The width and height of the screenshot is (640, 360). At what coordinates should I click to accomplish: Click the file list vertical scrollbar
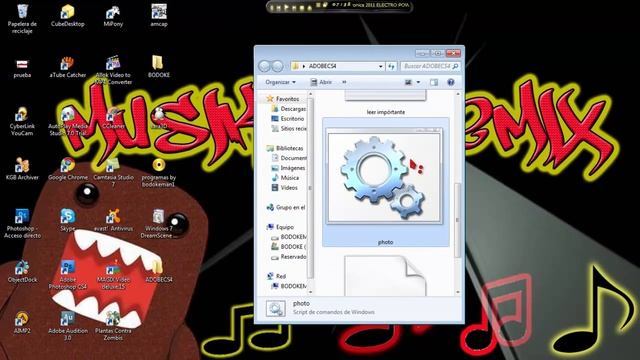458,220
